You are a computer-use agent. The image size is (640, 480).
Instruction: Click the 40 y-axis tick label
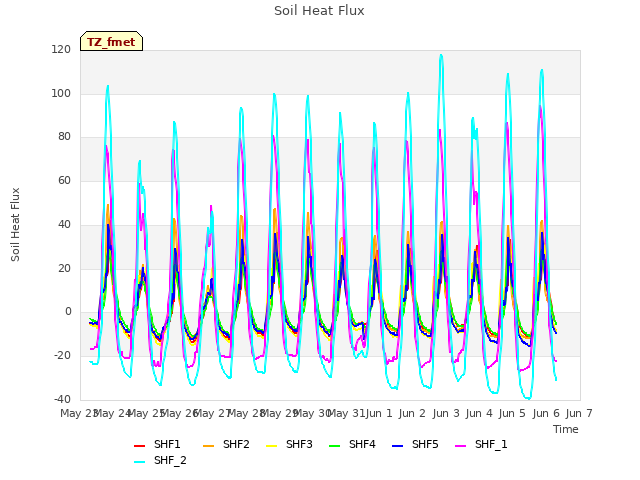(64, 224)
